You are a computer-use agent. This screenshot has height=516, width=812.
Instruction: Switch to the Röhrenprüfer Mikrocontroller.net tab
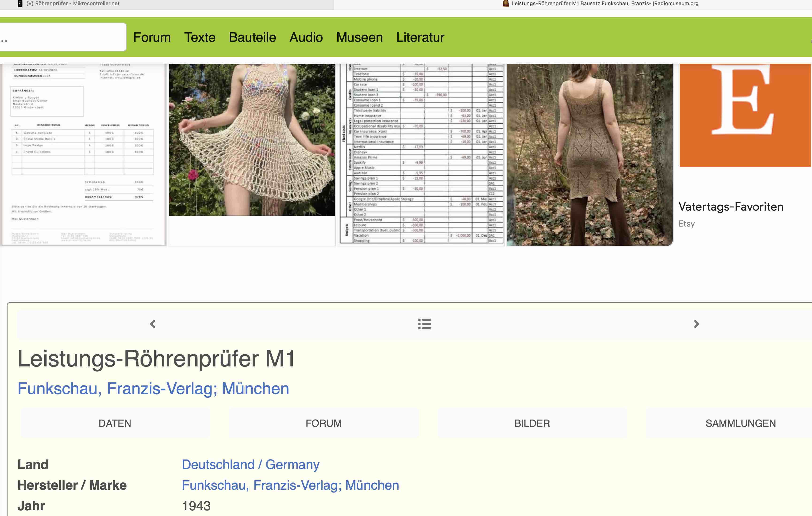coord(73,4)
